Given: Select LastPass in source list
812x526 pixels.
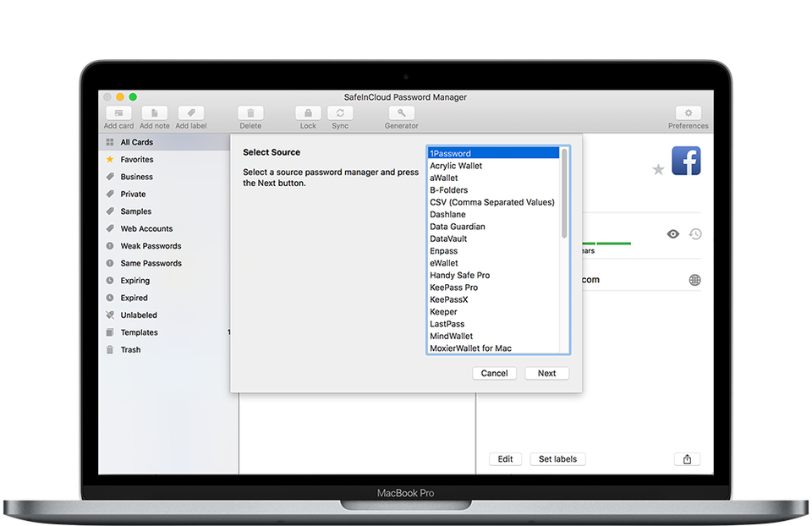Looking at the screenshot, I should tap(493, 324).
